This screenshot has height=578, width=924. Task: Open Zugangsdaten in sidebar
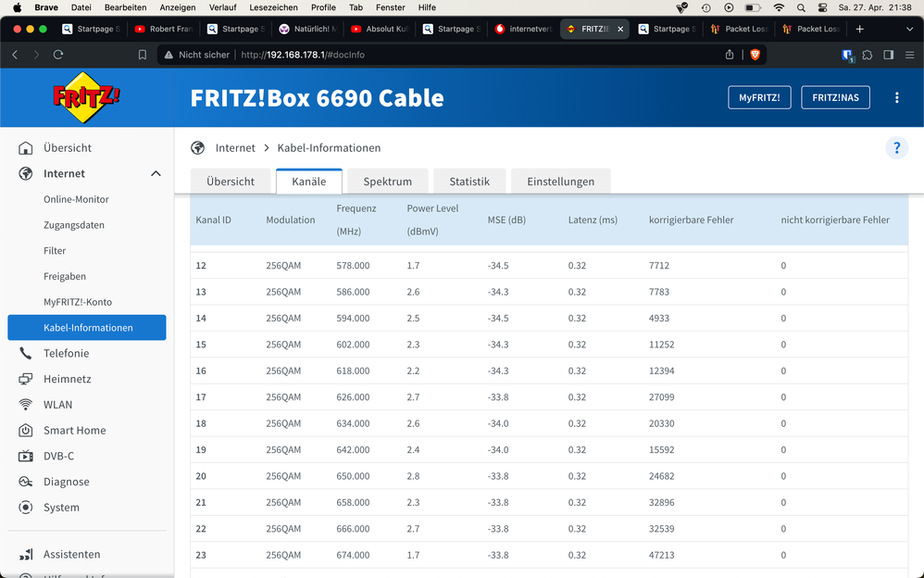74,225
